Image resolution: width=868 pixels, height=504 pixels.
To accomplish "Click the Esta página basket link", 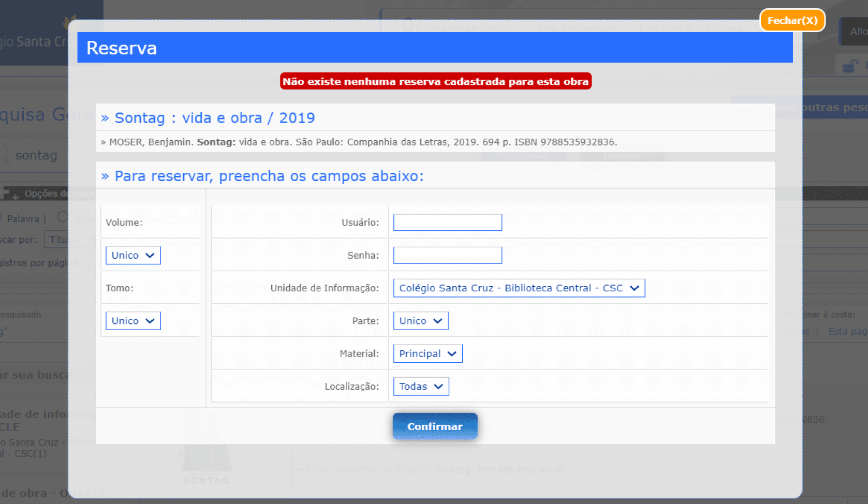I will [847, 331].
